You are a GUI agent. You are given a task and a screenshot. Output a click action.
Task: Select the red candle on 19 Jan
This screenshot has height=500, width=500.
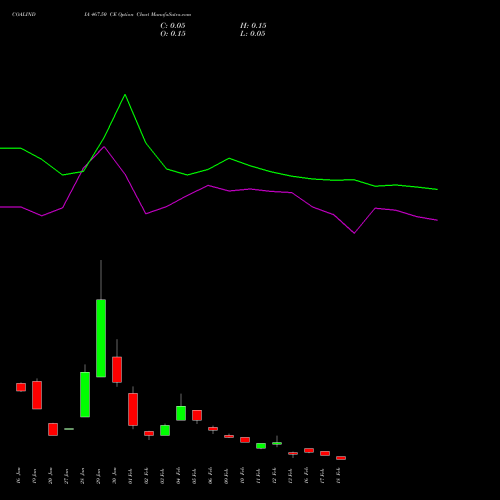click(37, 395)
